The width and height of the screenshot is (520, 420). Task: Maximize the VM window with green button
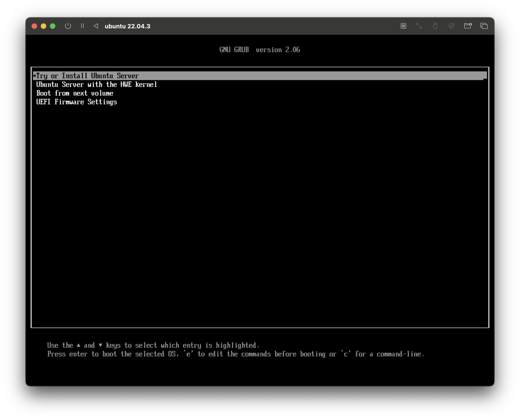tap(53, 26)
